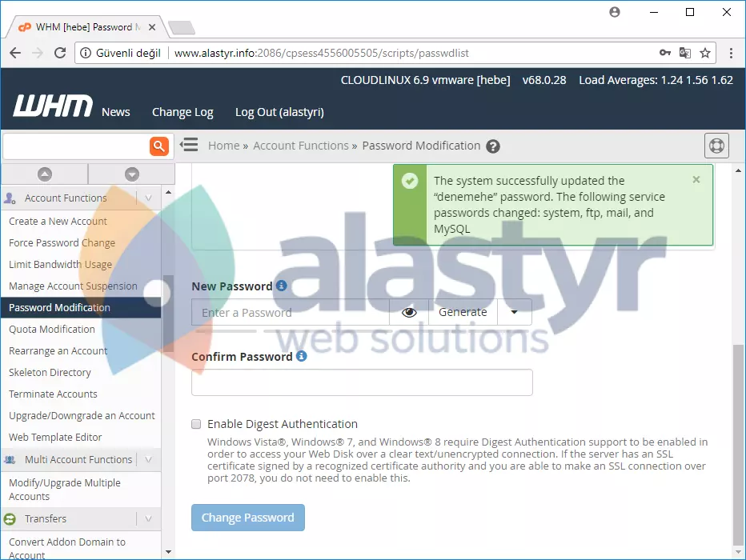The height and width of the screenshot is (560, 746).
Task: Log out of alastyri account
Action: 280,112
